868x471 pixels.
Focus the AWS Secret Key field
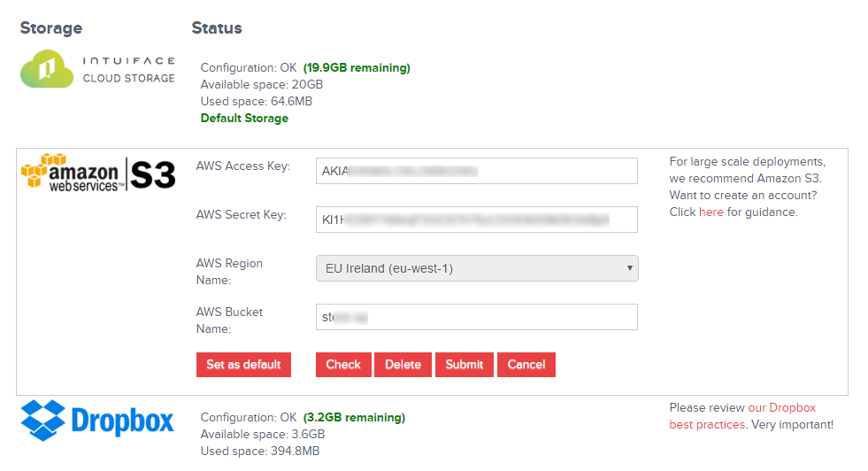pyautogui.click(x=477, y=220)
